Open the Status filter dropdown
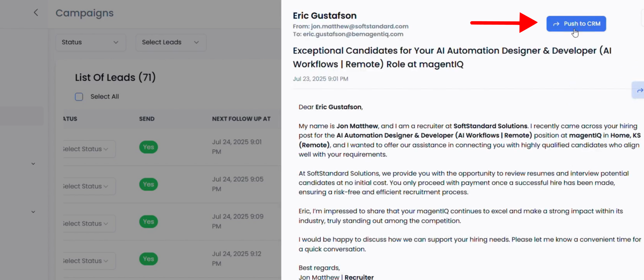644x280 pixels. tap(90, 42)
